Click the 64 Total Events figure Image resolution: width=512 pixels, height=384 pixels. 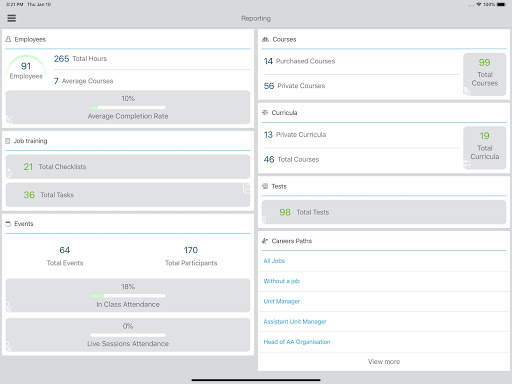coord(65,256)
